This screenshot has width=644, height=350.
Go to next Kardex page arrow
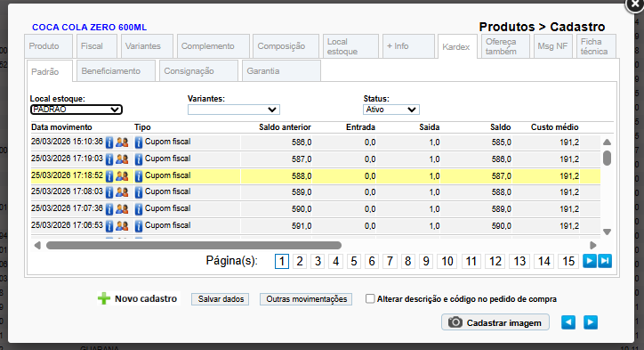click(590, 261)
